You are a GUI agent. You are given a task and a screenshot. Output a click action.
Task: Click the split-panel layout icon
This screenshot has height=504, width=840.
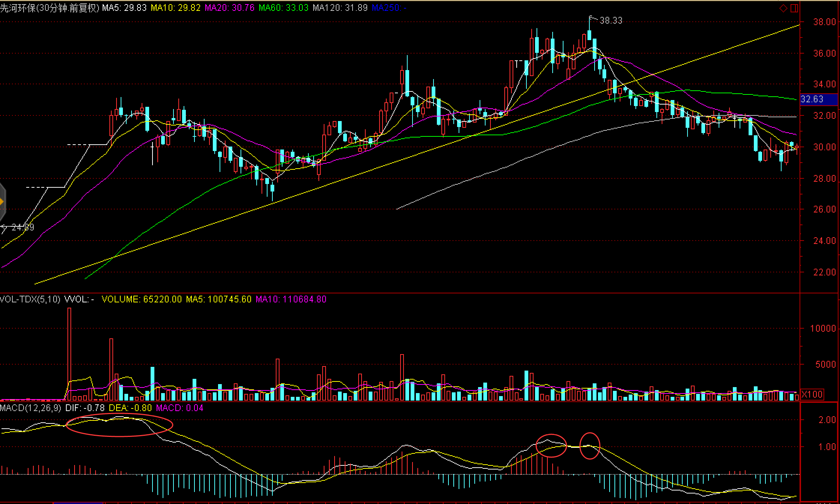click(x=794, y=8)
